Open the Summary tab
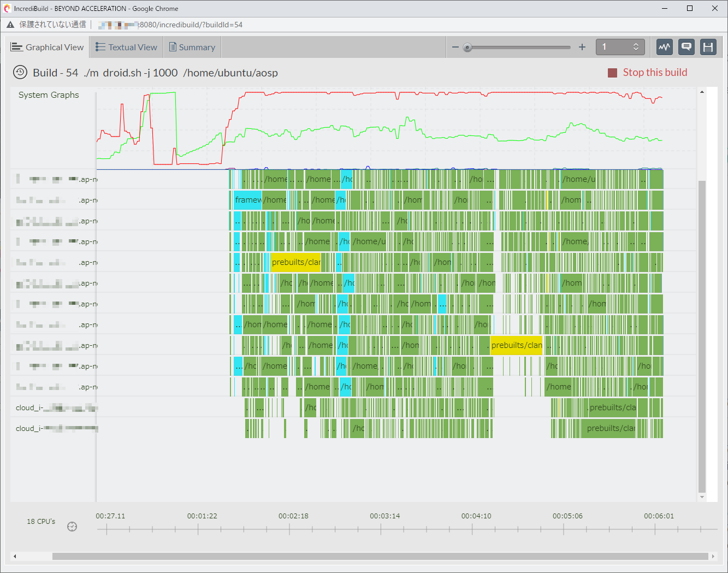728x573 pixels. [192, 47]
